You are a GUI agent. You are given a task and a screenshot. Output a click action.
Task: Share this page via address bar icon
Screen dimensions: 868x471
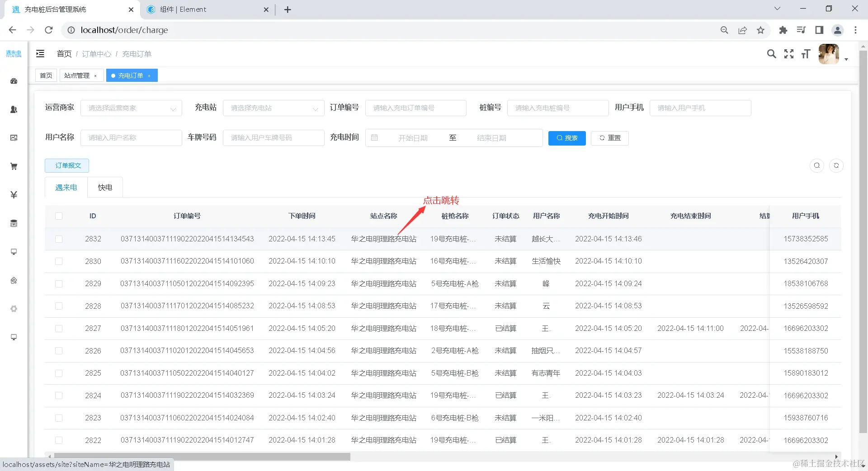[x=743, y=30]
